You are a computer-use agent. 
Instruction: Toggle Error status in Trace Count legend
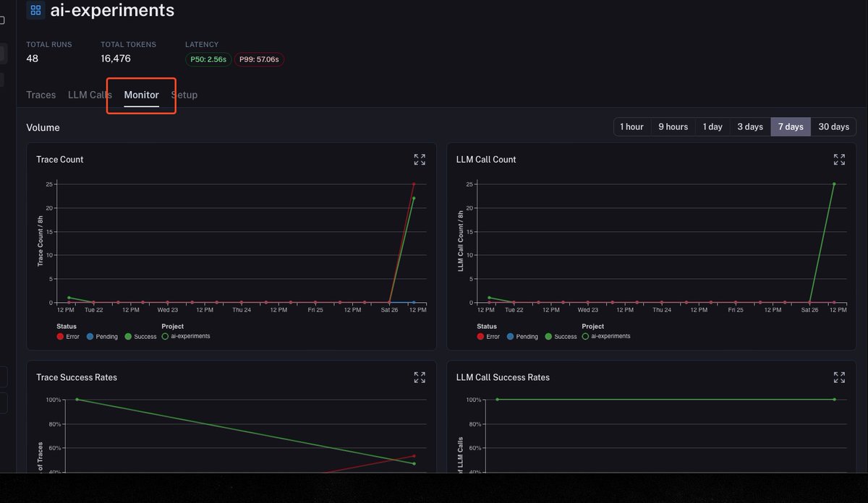pyautogui.click(x=68, y=337)
